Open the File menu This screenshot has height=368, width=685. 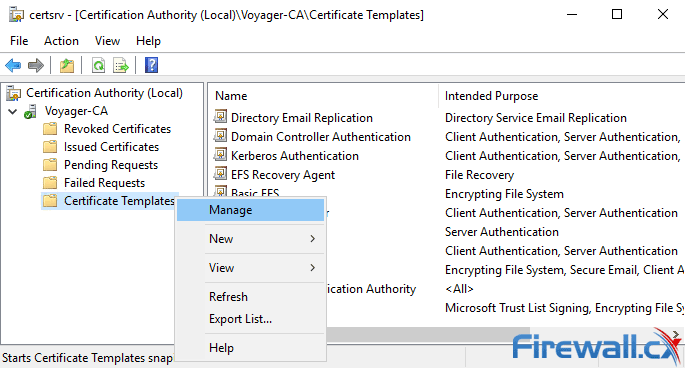[19, 41]
